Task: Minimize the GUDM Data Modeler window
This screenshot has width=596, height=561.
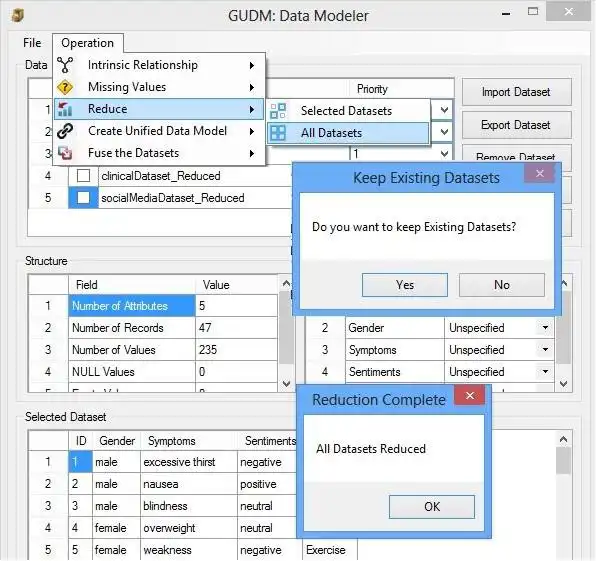Action: click(x=506, y=13)
